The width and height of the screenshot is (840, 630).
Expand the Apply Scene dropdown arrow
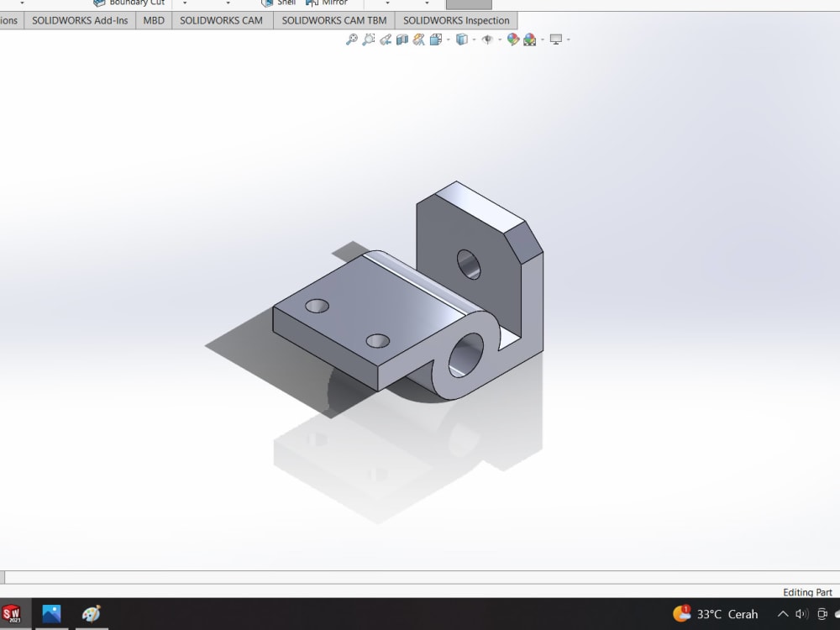pyautogui.click(x=543, y=39)
